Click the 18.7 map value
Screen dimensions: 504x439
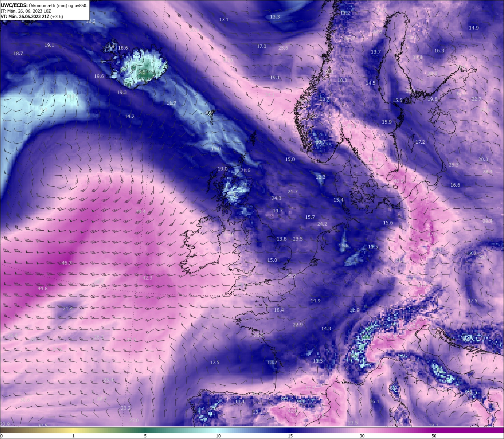(x=18, y=54)
